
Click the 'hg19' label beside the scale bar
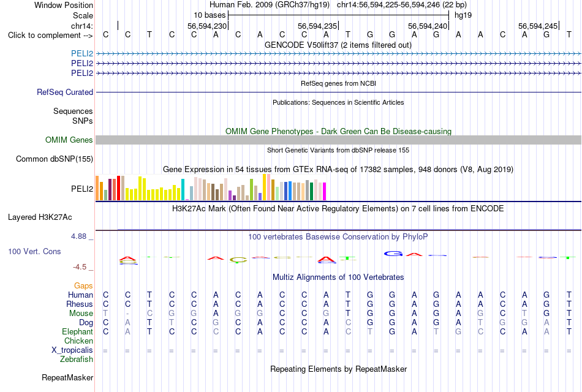pos(463,15)
